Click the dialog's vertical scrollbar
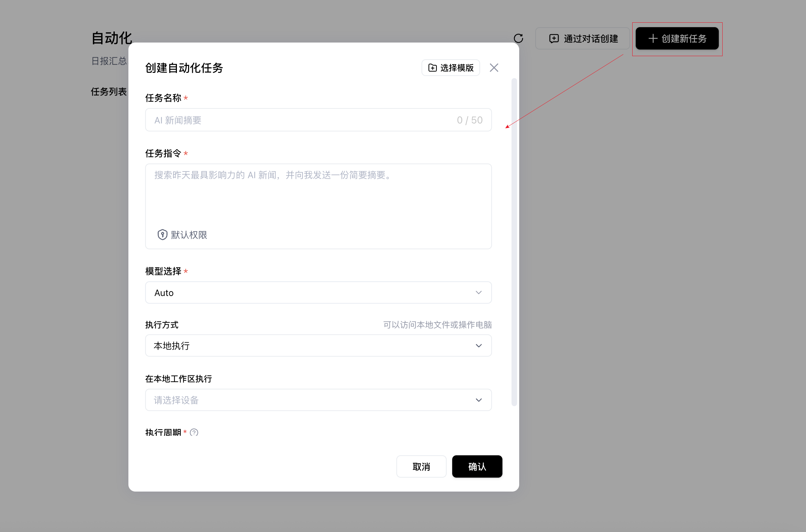 click(514, 242)
